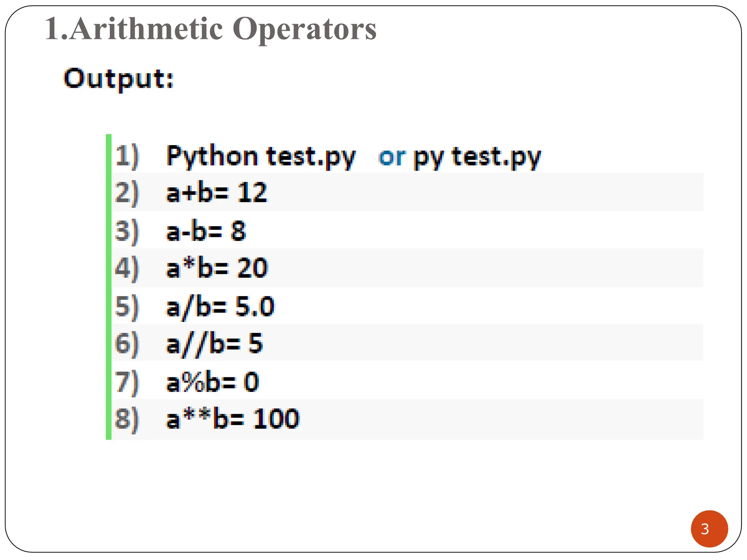Viewport: 747px width, 560px height.
Task: Select the 'a-b= 8' output line
Action: (206, 231)
